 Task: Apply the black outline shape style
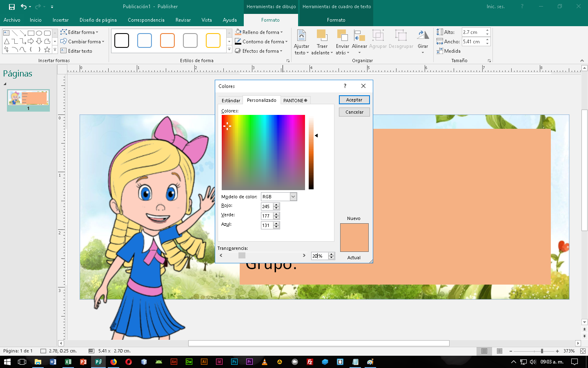coord(122,40)
